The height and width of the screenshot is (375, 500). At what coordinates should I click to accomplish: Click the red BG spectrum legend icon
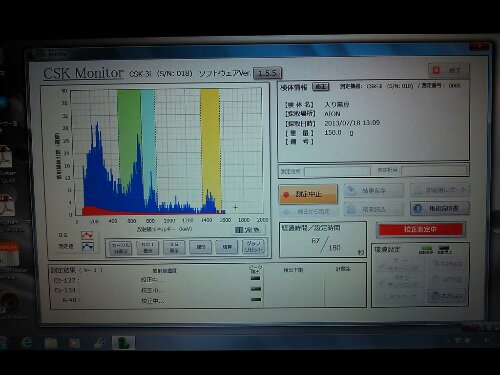[87, 235]
